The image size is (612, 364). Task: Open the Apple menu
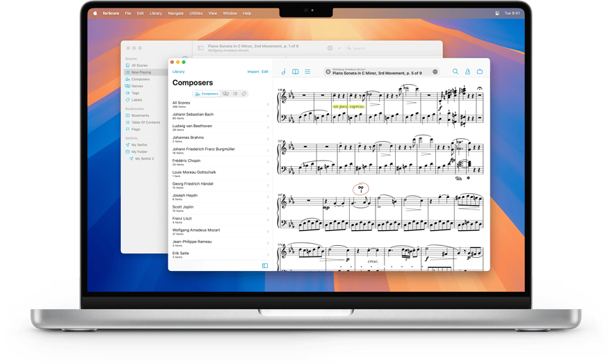(x=95, y=13)
